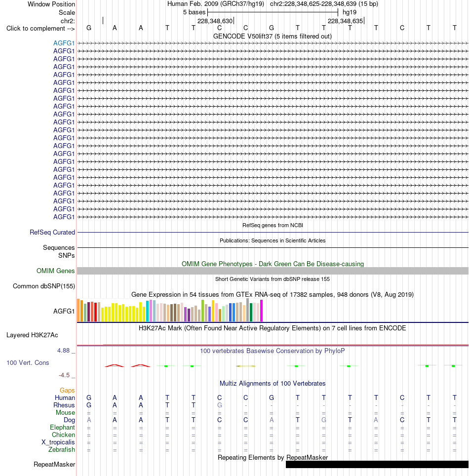This screenshot has width=469, height=476.
Task: Click coordinate marker 228,348,630
Action: click(215, 21)
